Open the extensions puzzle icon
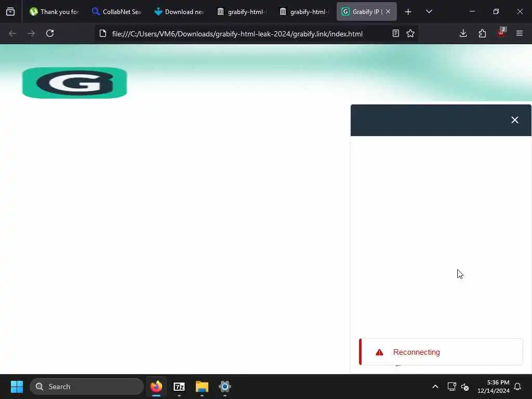532x399 pixels. [482, 34]
